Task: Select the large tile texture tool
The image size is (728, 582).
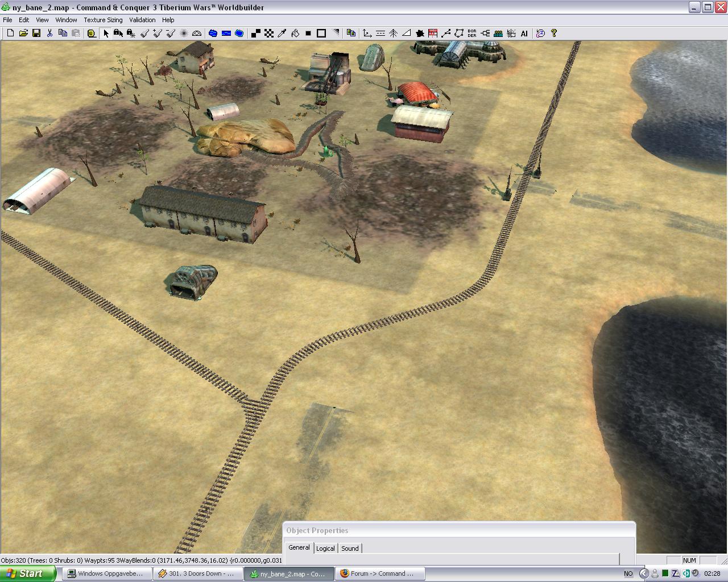Action: (256, 34)
